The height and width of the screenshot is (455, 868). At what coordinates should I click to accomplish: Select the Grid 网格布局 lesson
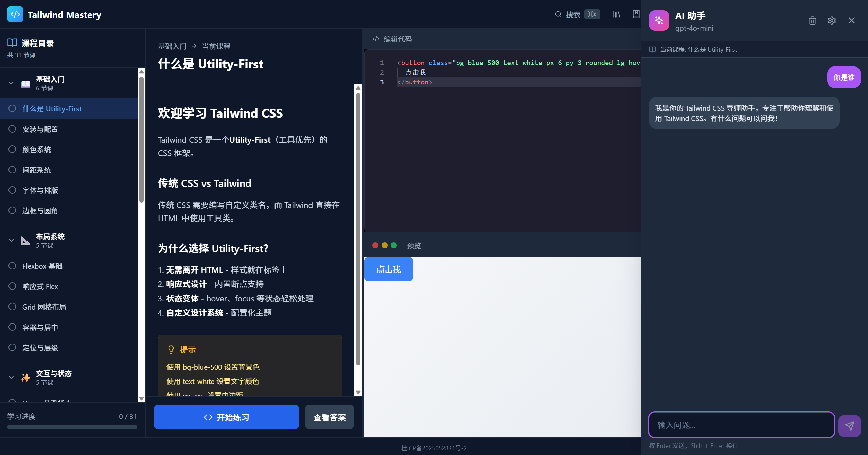(x=44, y=307)
